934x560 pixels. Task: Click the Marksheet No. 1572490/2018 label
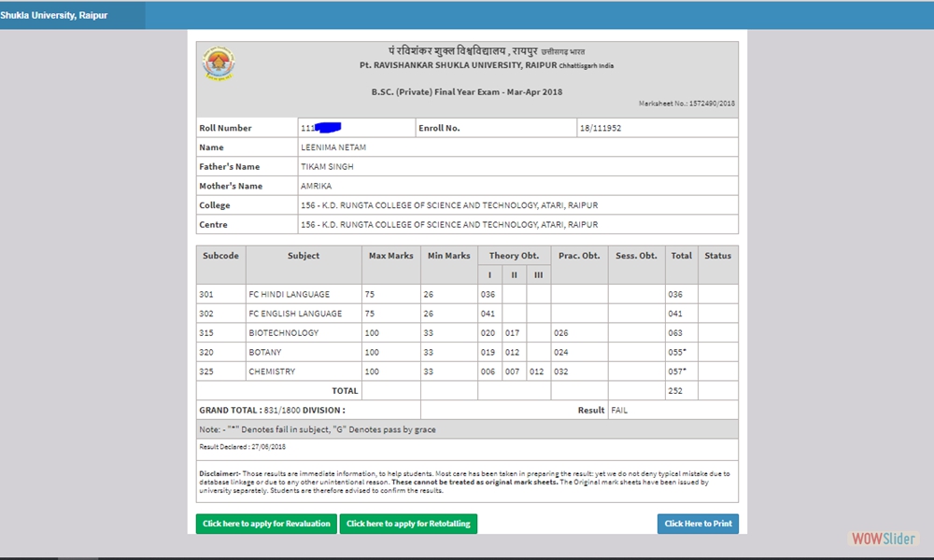688,104
